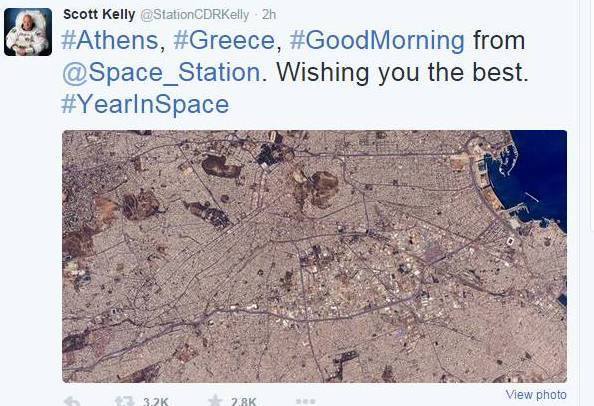Enlarge the Athens satellite photo
594x406 pixels.
[x=314, y=256]
